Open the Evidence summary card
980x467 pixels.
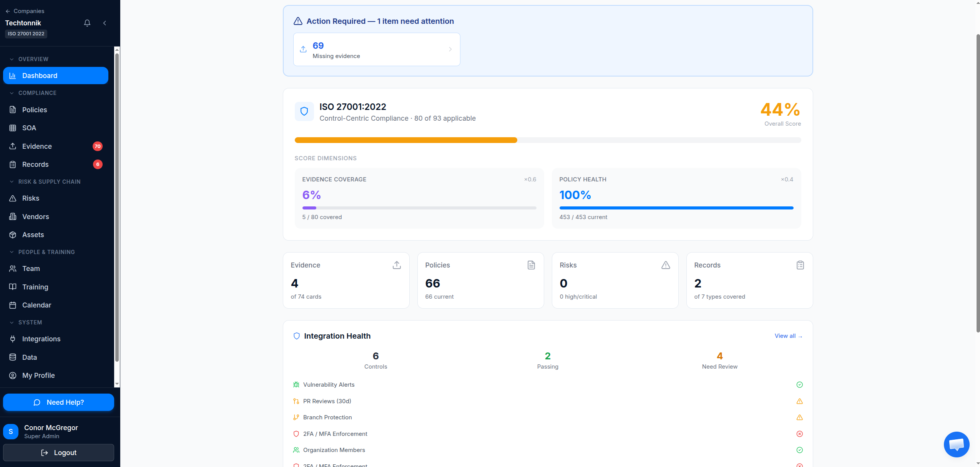coord(346,281)
